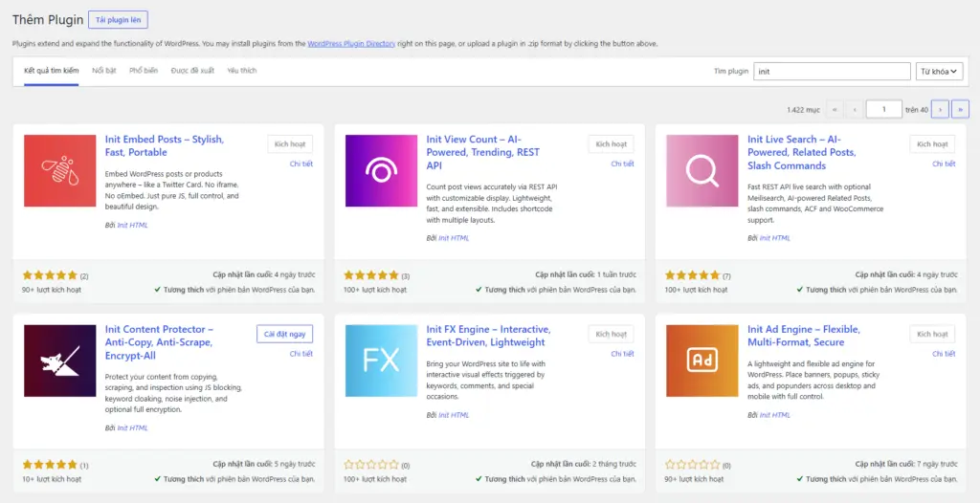Screen dimensions: 980x503
Task: Open the Init Ad Engine title link
Action: click(804, 336)
